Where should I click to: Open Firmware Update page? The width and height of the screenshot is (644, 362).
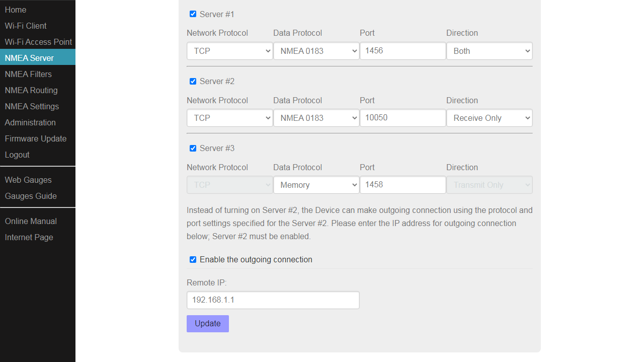coord(36,138)
